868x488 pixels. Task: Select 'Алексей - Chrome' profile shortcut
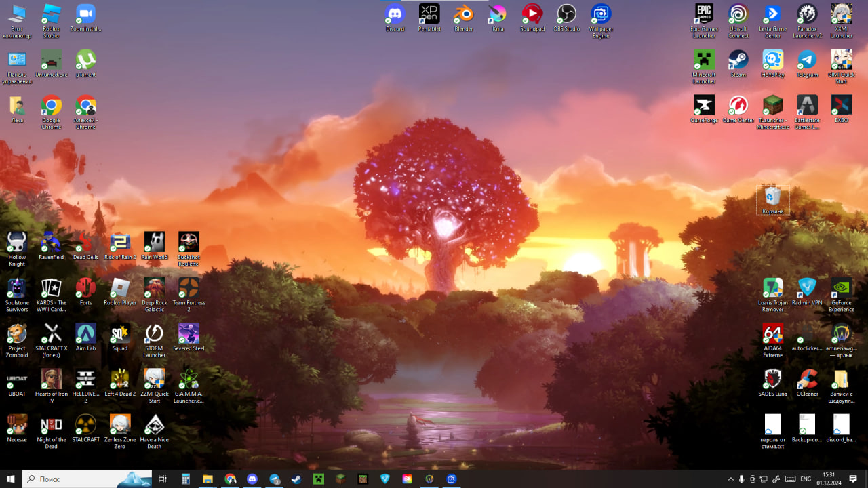pos(85,112)
